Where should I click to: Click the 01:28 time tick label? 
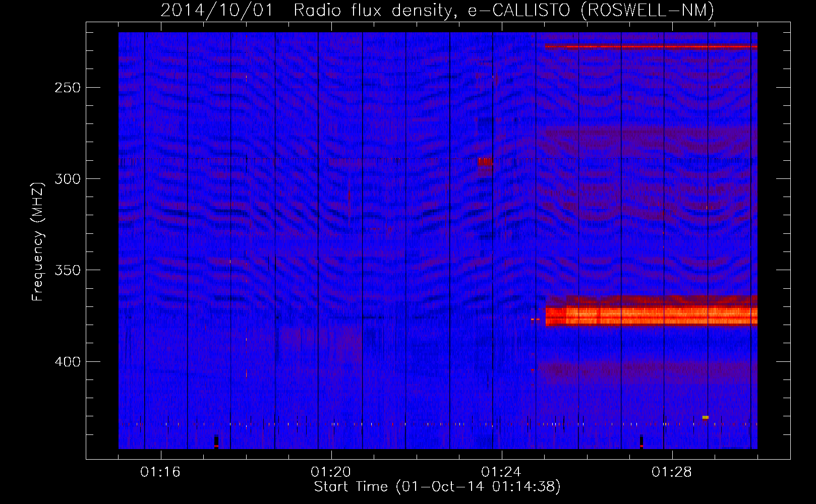[x=672, y=472]
